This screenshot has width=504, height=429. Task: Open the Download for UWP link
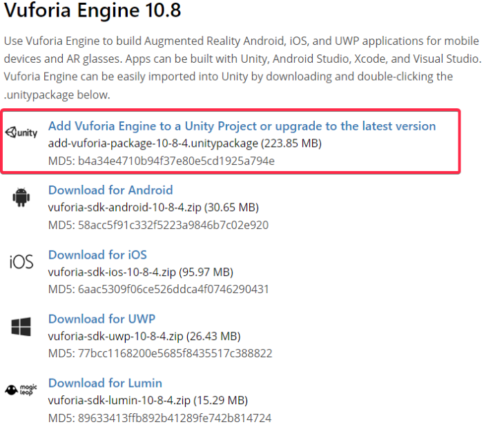(x=101, y=319)
